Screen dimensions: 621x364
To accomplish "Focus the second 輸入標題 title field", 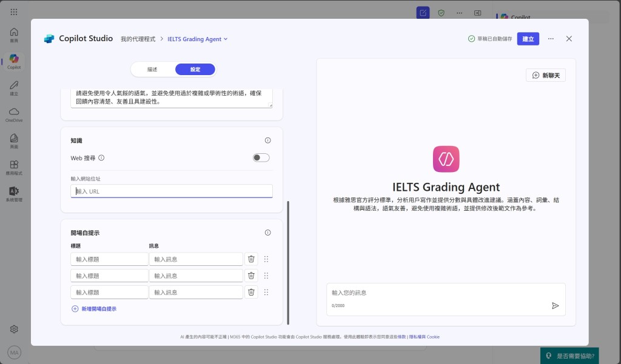I will pos(109,276).
